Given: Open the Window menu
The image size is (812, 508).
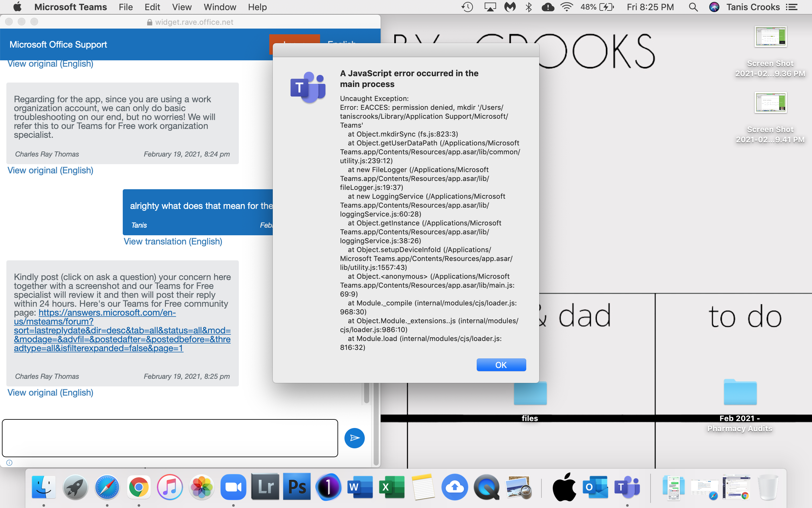Looking at the screenshot, I should (x=220, y=7).
